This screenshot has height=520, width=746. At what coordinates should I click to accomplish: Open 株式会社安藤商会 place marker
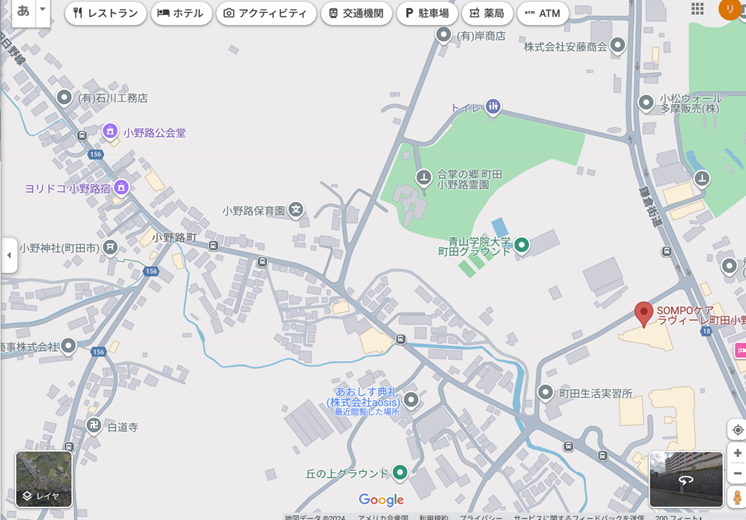point(618,46)
